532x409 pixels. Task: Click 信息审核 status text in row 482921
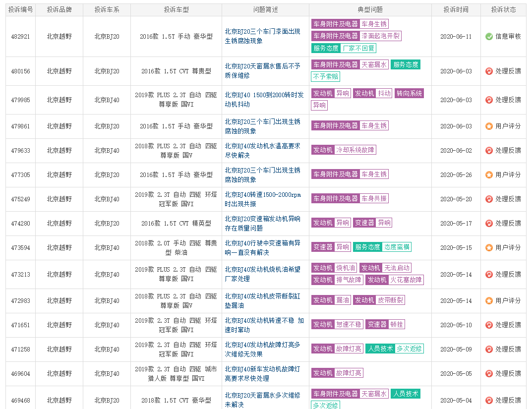[508, 37]
